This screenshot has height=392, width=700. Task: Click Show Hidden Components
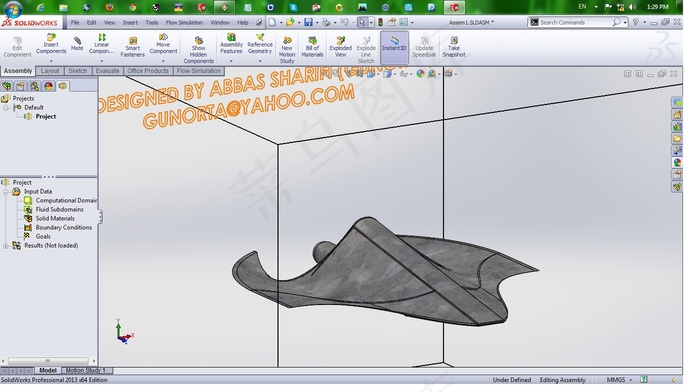198,50
